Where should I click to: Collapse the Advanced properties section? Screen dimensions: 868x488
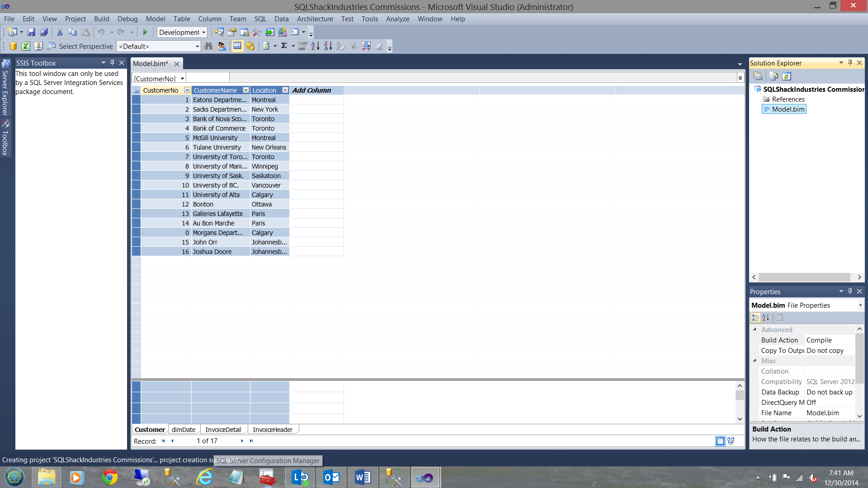tap(755, 329)
